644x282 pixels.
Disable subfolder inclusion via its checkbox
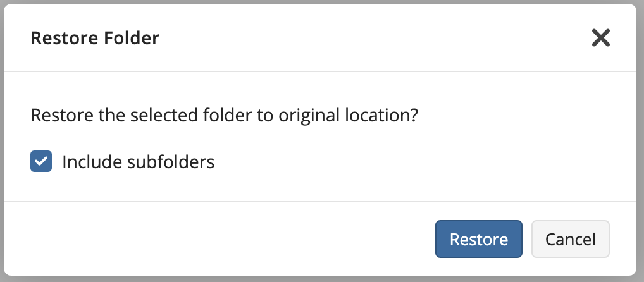[x=41, y=162]
